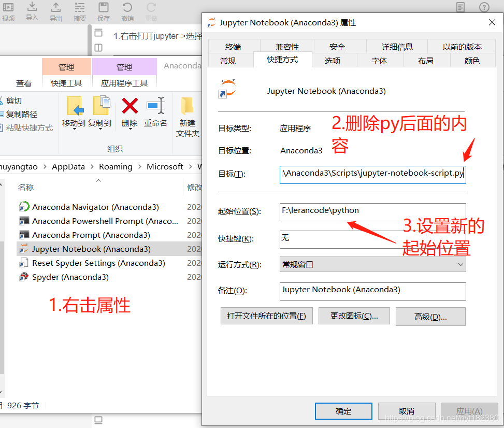The height and width of the screenshot is (428, 504).
Task: Click the 导入 import icon
Action: click(x=32, y=6)
